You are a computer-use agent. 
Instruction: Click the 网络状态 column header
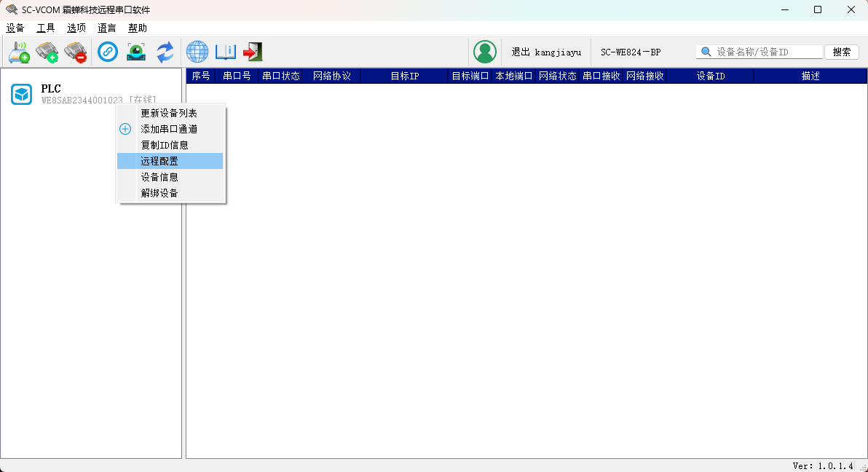558,76
